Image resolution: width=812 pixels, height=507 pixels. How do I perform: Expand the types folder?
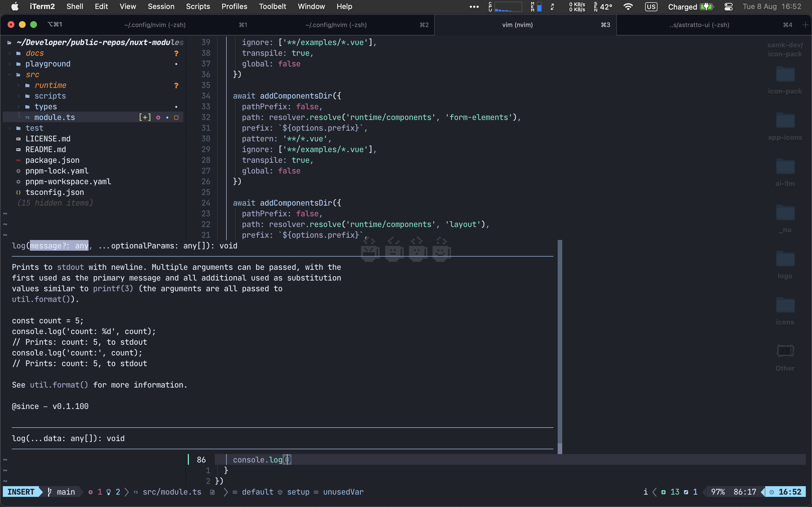point(18,107)
